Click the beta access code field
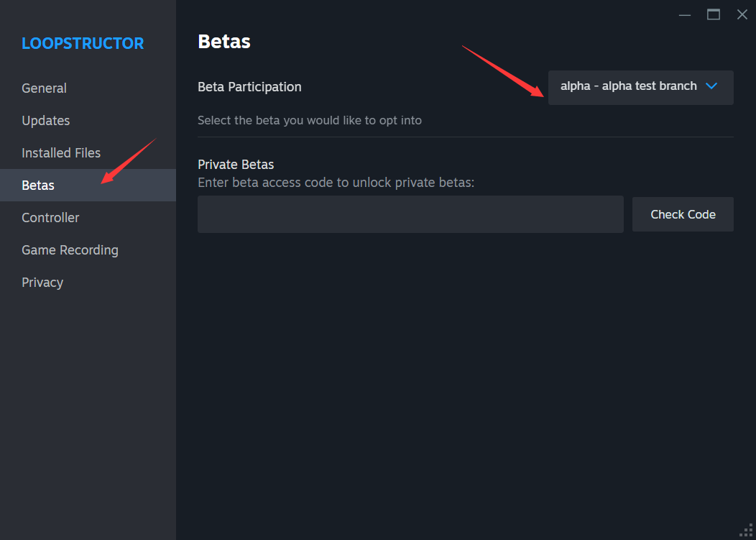The height and width of the screenshot is (540, 756). (410, 214)
